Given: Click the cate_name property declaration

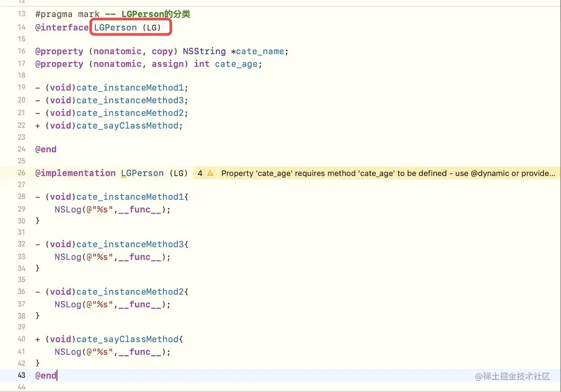Looking at the screenshot, I should pyautogui.click(x=162, y=51).
